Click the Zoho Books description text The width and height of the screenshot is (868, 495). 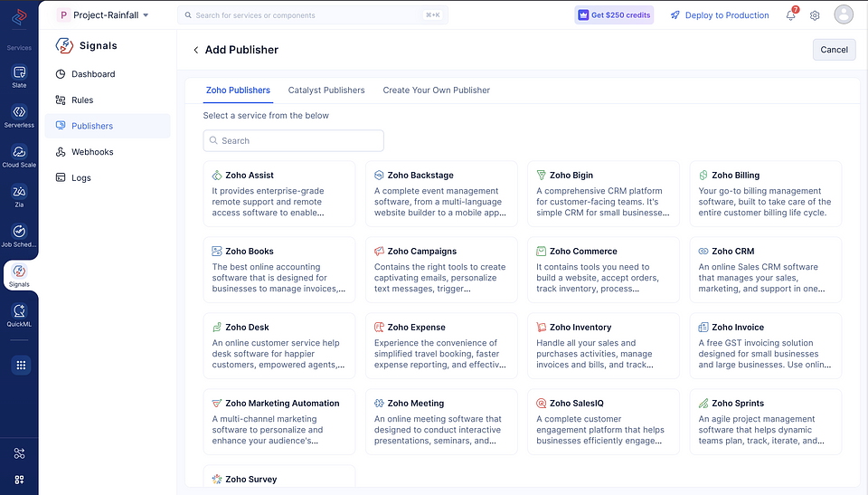pos(278,278)
